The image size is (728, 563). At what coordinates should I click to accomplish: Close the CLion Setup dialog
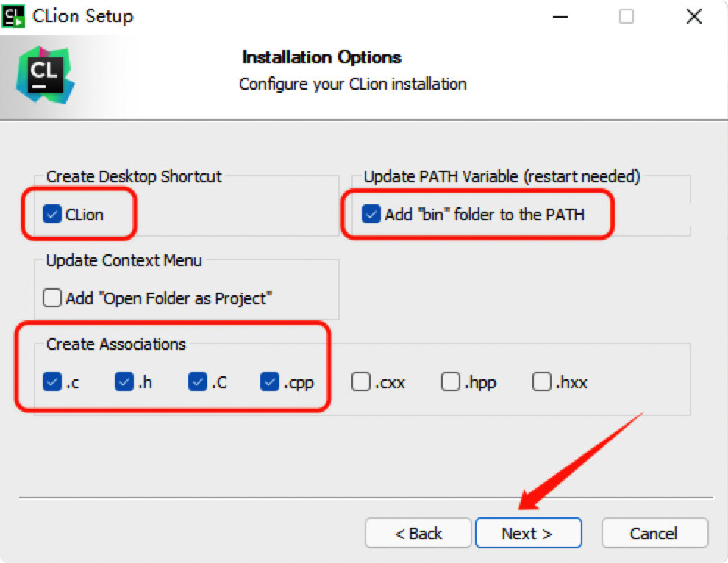693,16
